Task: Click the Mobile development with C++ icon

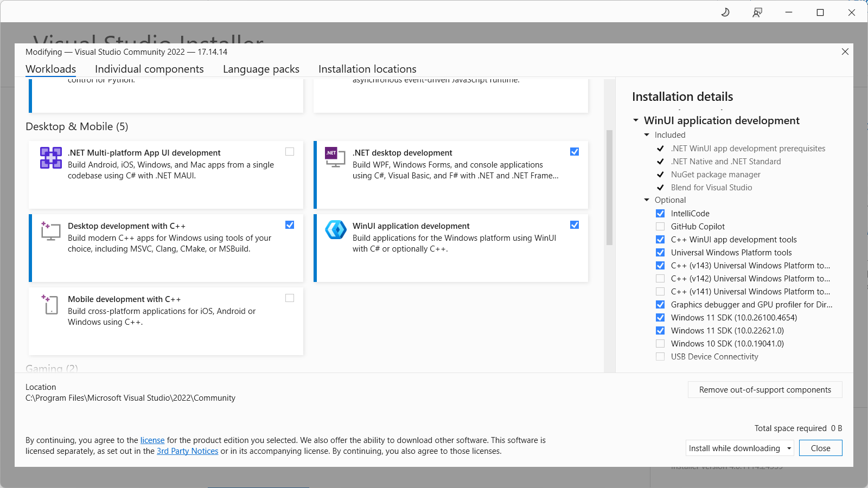Action: (x=50, y=305)
